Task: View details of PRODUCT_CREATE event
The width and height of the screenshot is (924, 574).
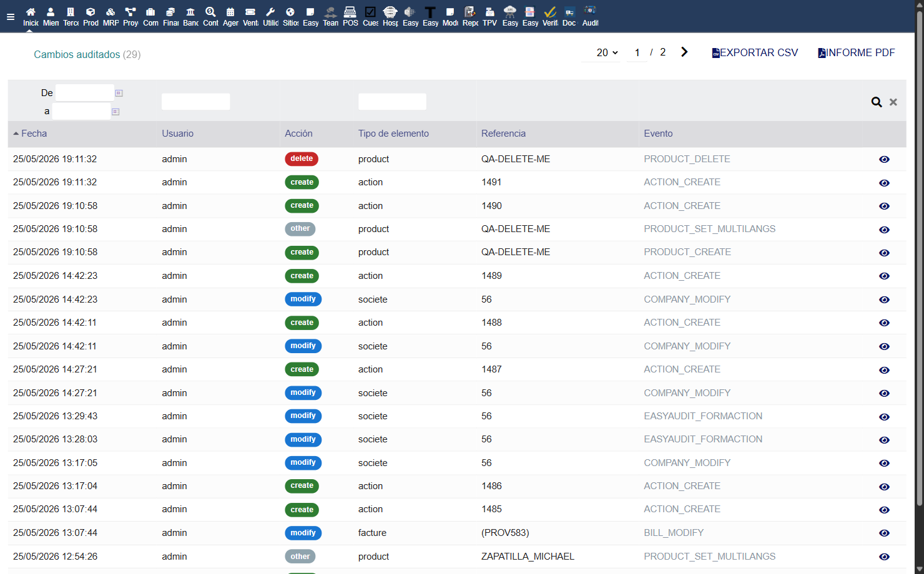Action: point(884,253)
